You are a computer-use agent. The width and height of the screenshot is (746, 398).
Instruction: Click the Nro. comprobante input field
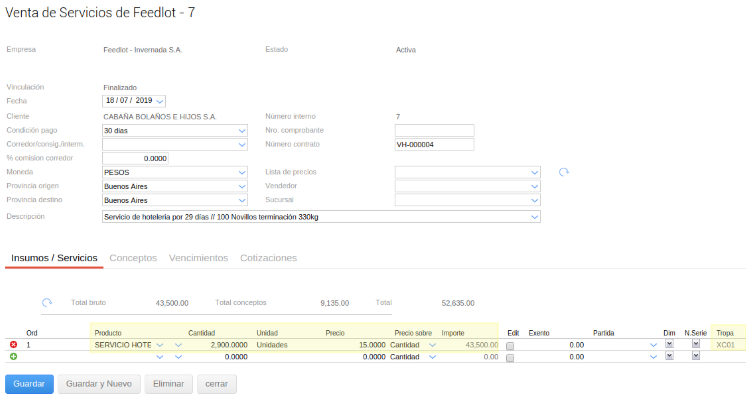[434, 131]
